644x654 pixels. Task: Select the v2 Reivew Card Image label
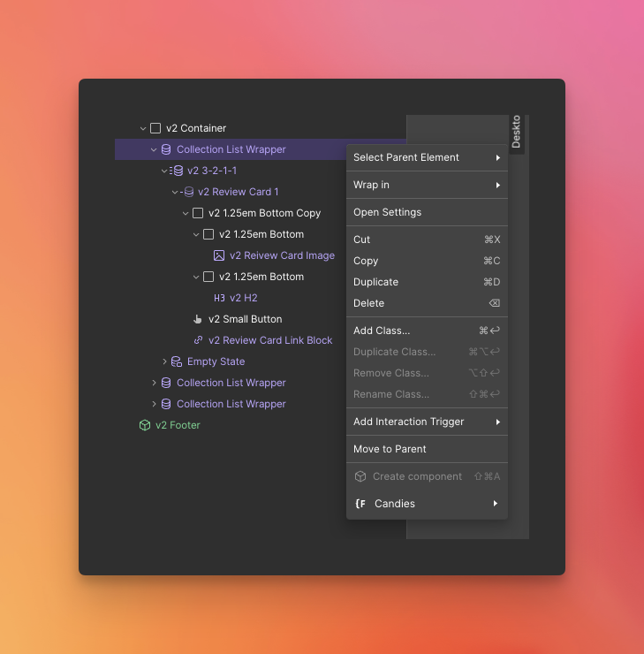coord(282,255)
